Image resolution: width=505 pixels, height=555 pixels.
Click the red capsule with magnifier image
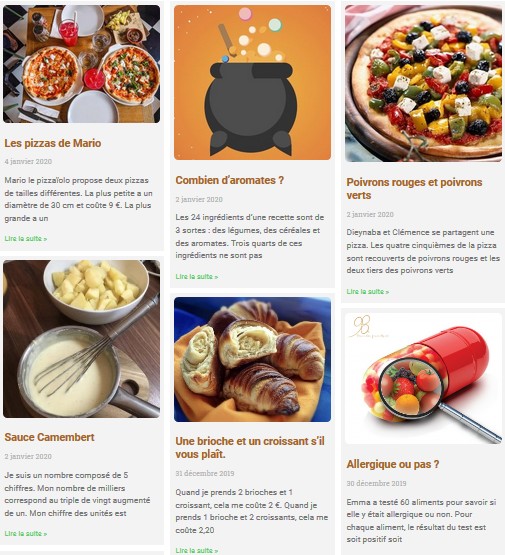[x=423, y=378]
